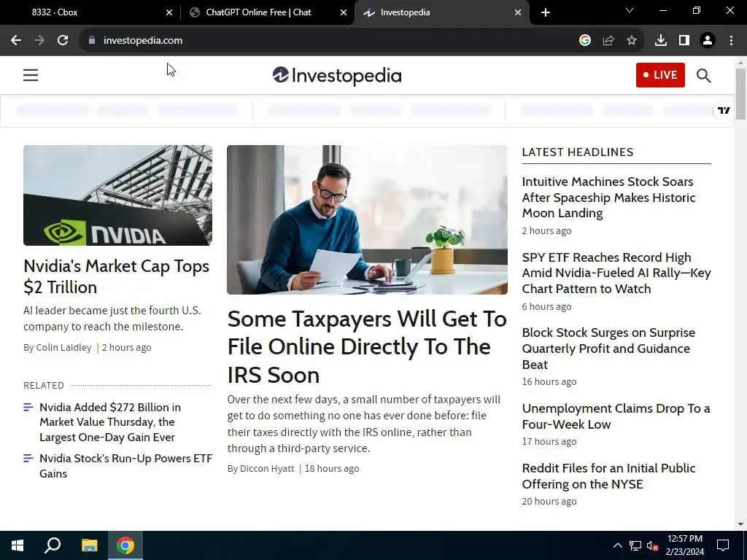Click the page vertical scrollbar thumb

(740, 94)
